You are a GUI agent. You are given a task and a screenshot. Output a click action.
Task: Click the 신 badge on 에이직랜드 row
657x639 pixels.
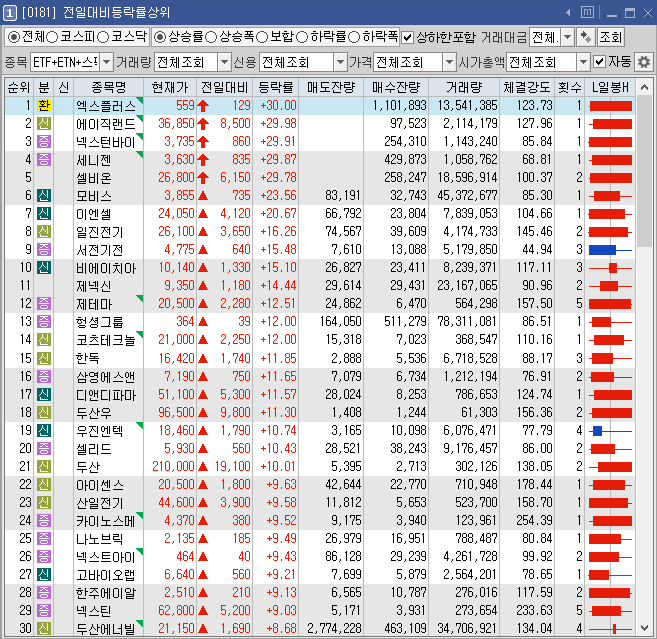[x=44, y=124]
